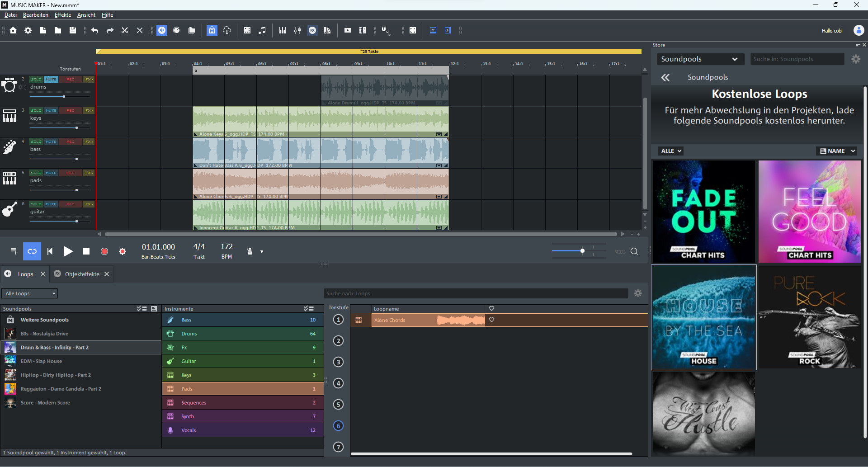868x467 pixels.
Task: Click the Home icon in the toolbar
Action: point(13,30)
